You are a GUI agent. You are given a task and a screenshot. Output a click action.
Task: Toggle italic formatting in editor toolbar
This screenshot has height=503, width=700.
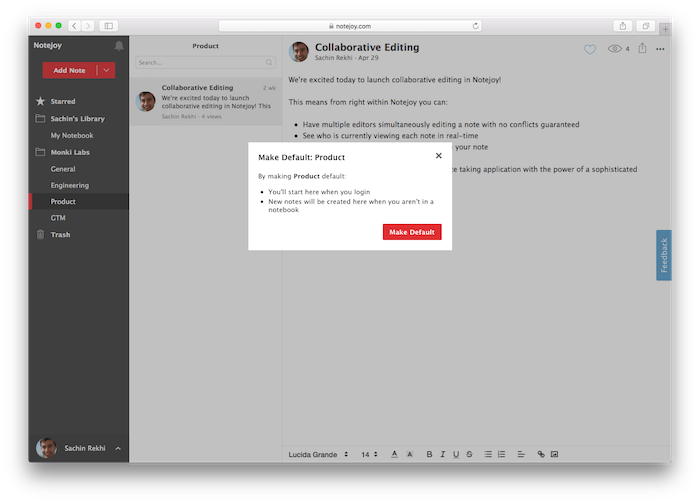click(x=442, y=454)
